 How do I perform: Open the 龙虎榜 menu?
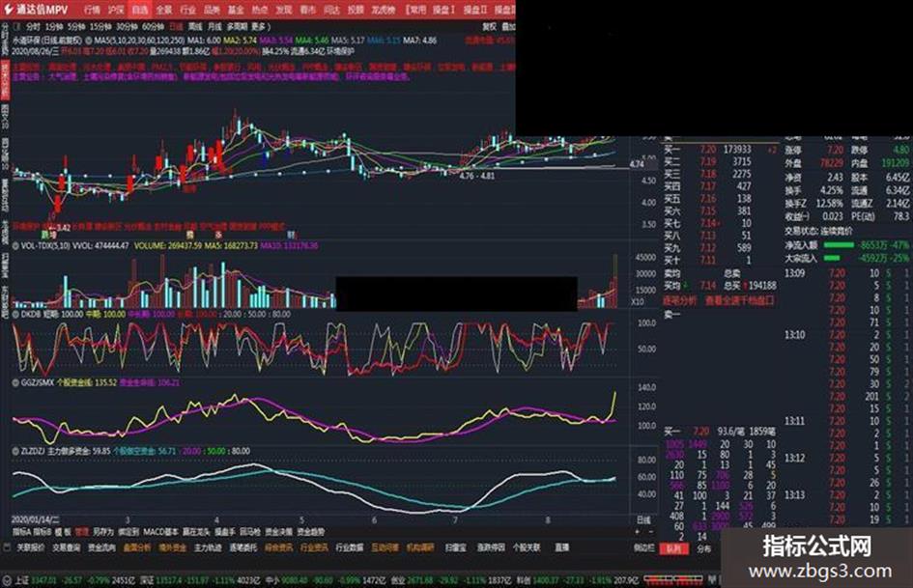coord(384,10)
